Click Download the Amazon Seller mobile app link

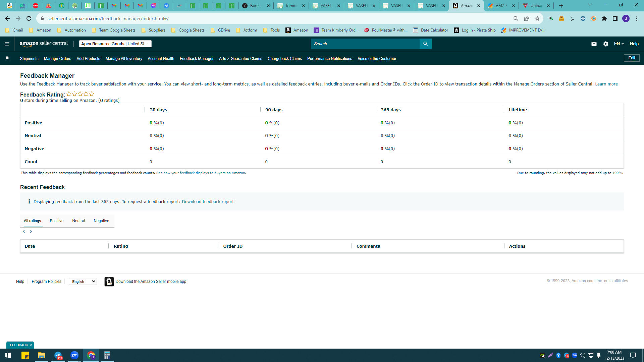151,282
